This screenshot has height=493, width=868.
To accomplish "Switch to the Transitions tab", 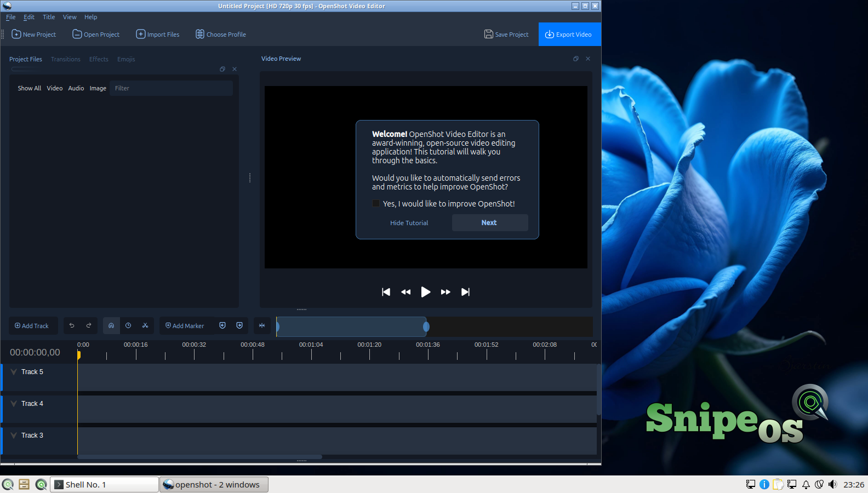I will pos(66,59).
